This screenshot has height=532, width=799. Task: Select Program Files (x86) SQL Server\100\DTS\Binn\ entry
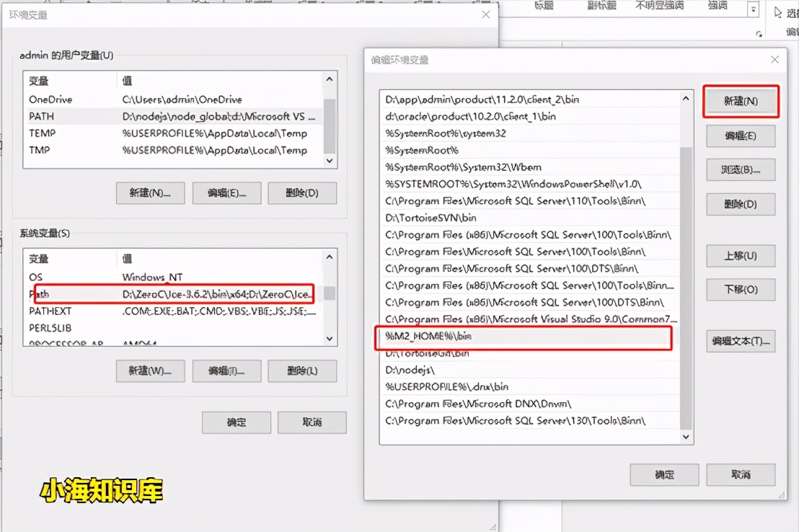(531, 302)
